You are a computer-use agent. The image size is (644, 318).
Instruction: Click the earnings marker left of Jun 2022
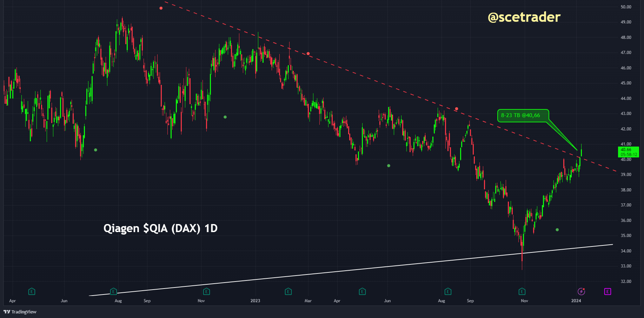pos(32,291)
